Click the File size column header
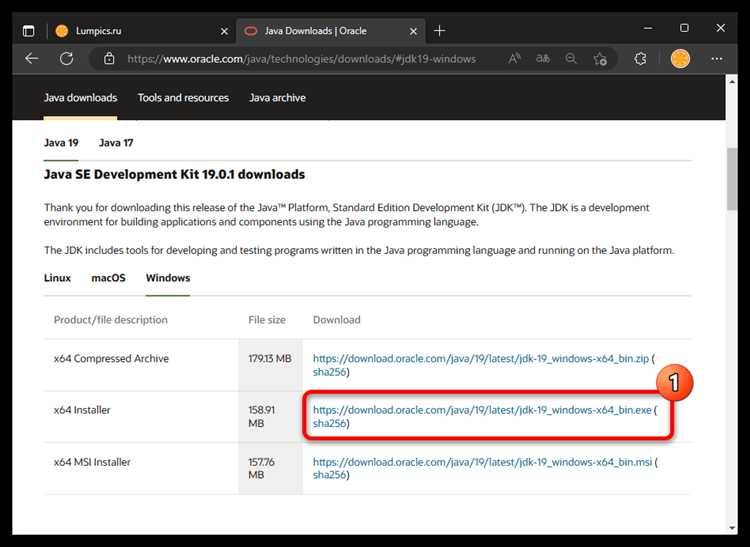The image size is (750, 547). 266,320
